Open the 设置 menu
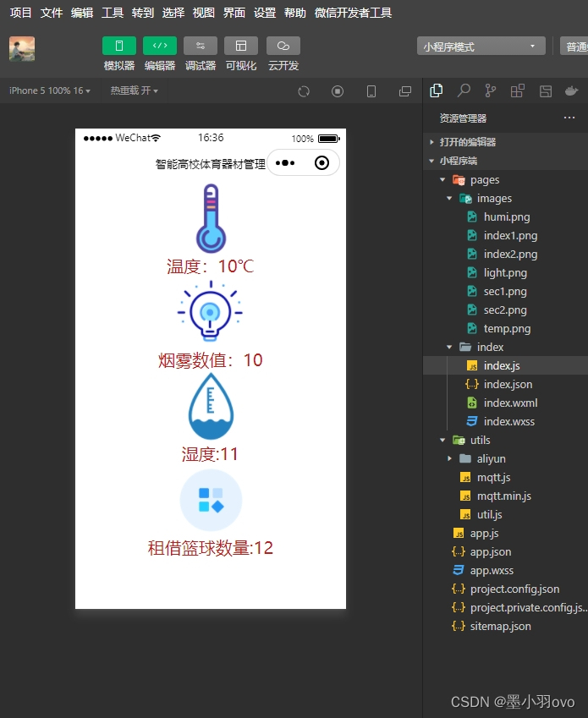 pyautogui.click(x=265, y=13)
